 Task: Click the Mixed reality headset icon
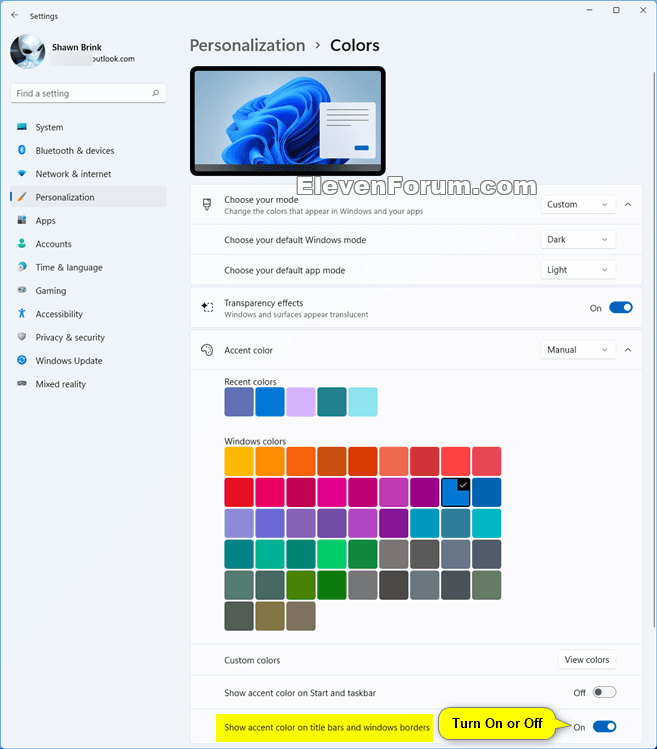[x=22, y=383]
